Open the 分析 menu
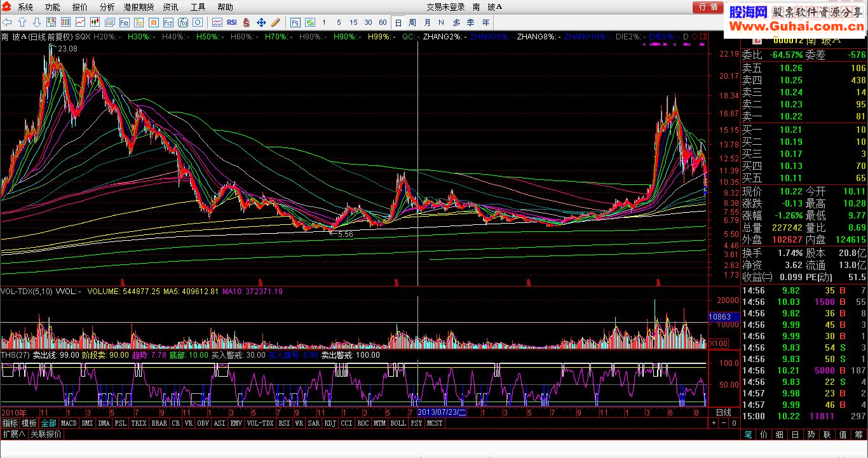 107,7
